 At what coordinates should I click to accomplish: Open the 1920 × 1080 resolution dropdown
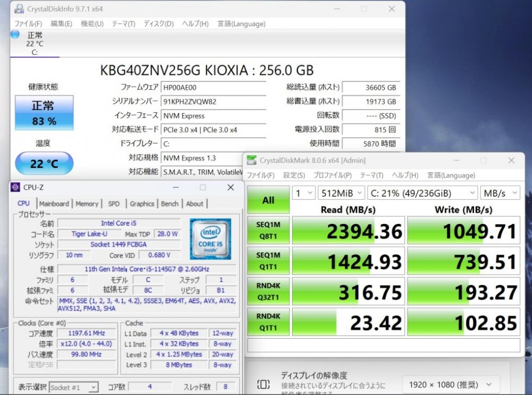[451, 384]
